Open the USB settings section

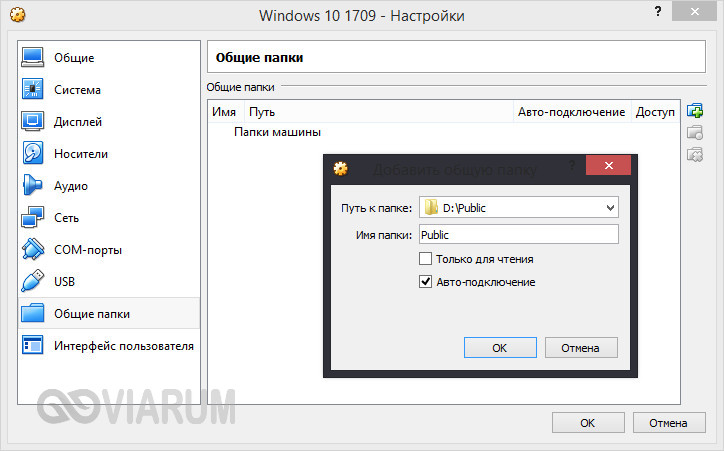point(109,281)
